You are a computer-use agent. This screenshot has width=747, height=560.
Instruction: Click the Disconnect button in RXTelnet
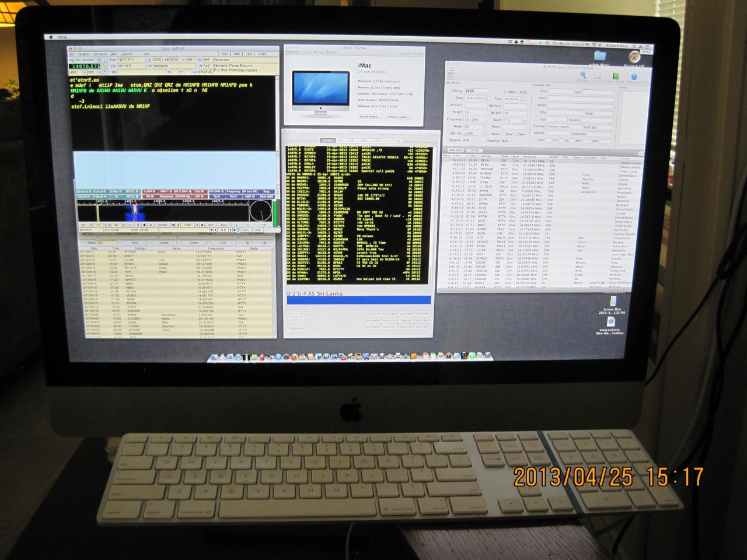[x=296, y=328]
